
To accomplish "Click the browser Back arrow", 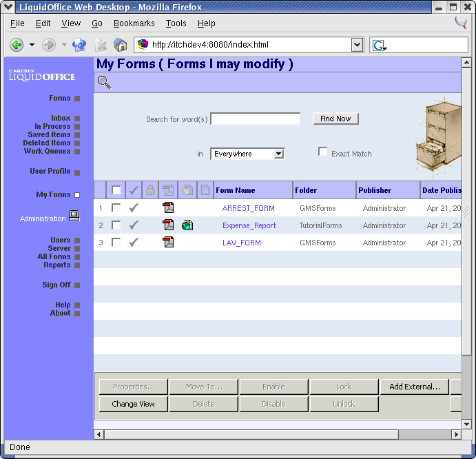I will pos(17,45).
